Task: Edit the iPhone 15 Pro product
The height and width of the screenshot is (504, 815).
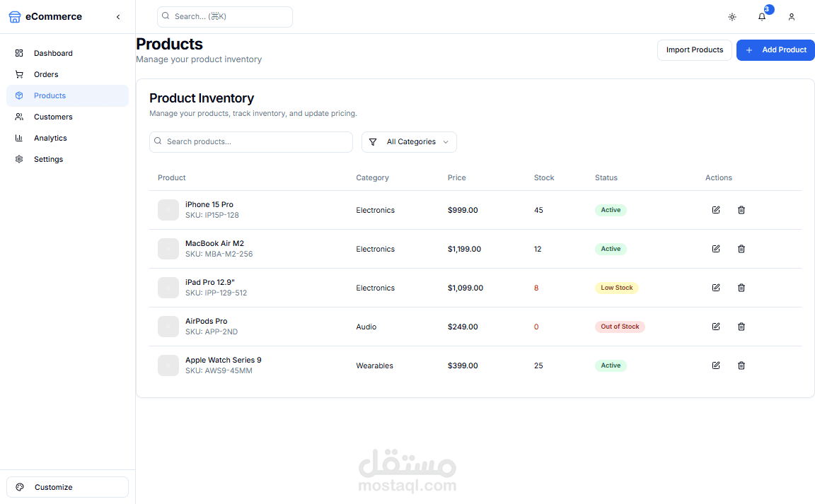Action: click(x=716, y=210)
